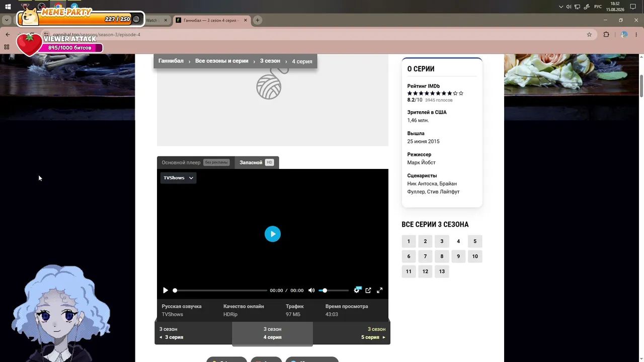
Task: Select episode 4 in the season list
Action: (458, 241)
